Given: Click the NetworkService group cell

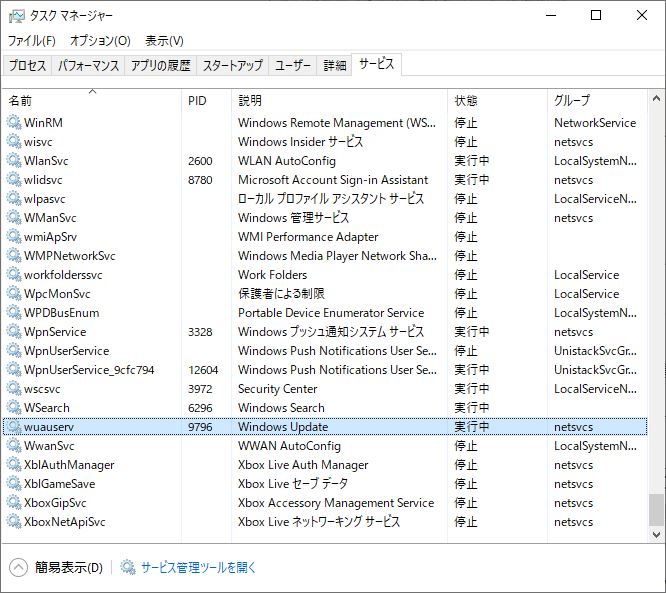Looking at the screenshot, I should [595, 123].
